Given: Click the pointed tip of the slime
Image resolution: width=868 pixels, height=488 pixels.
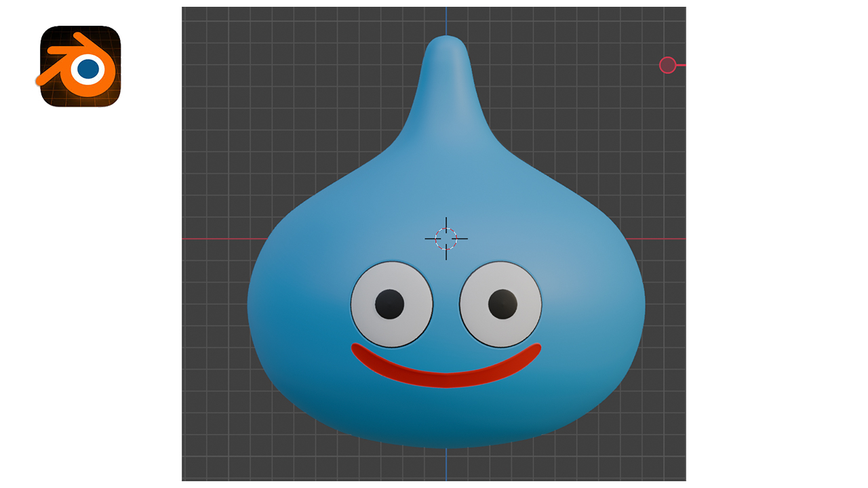Looking at the screenshot, I should (446, 42).
